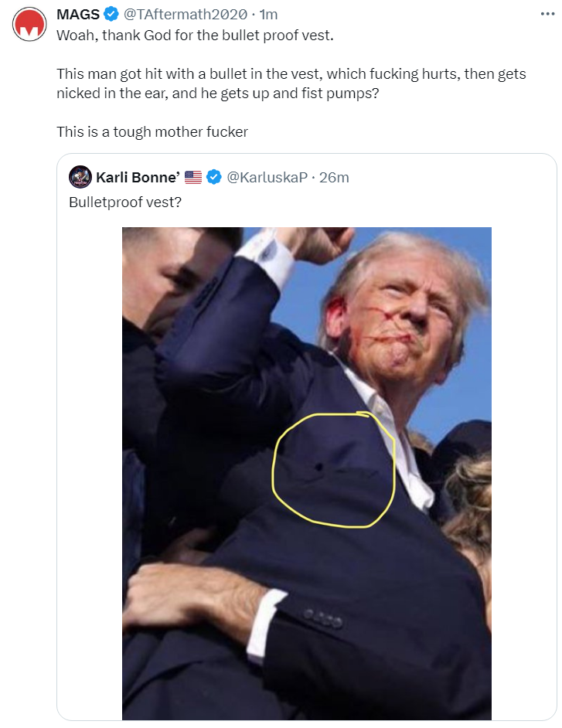Click the American flag emoji by name
The width and height of the screenshot is (562, 728).
click(193, 177)
